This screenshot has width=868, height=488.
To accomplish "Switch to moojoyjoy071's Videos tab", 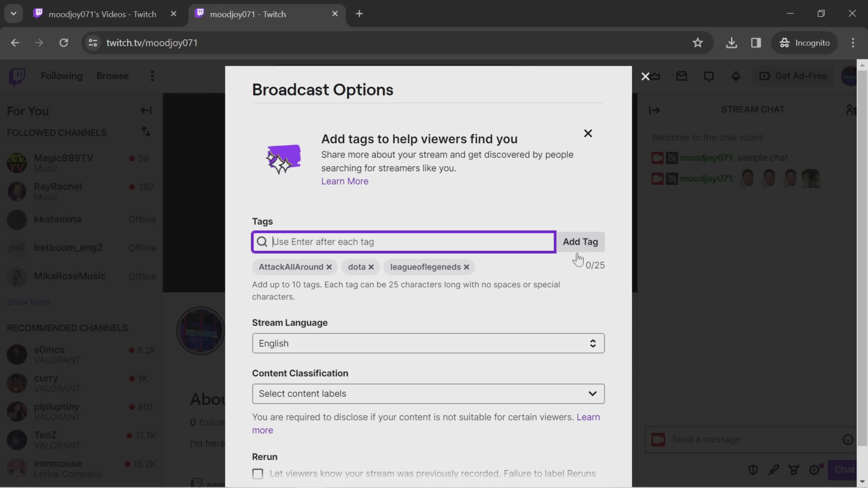I will [x=103, y=14].
